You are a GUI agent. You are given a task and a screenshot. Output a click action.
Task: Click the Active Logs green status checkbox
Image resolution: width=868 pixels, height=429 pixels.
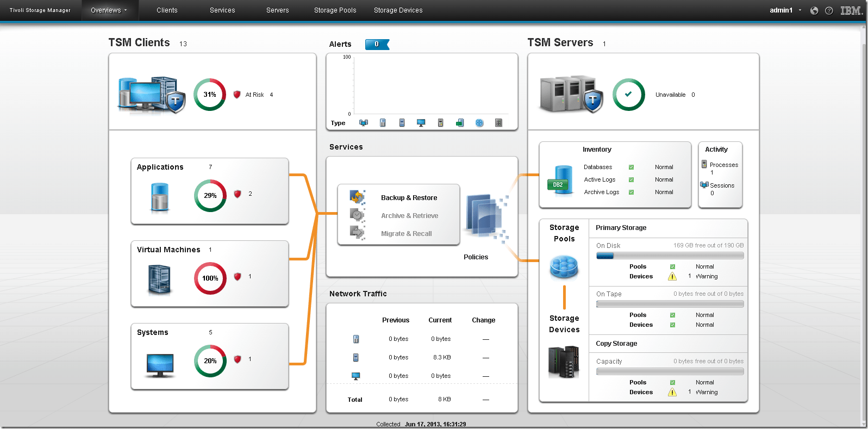631,180
